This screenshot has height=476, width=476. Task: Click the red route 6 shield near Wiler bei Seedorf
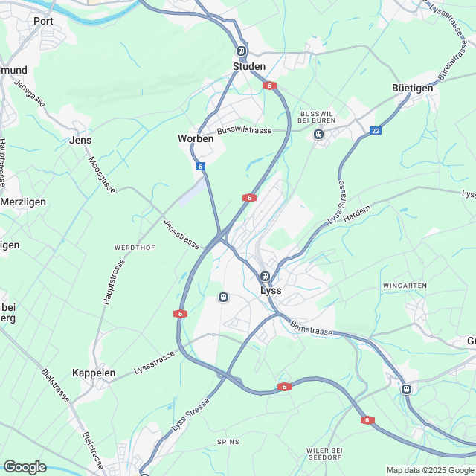tap(367, 420)
